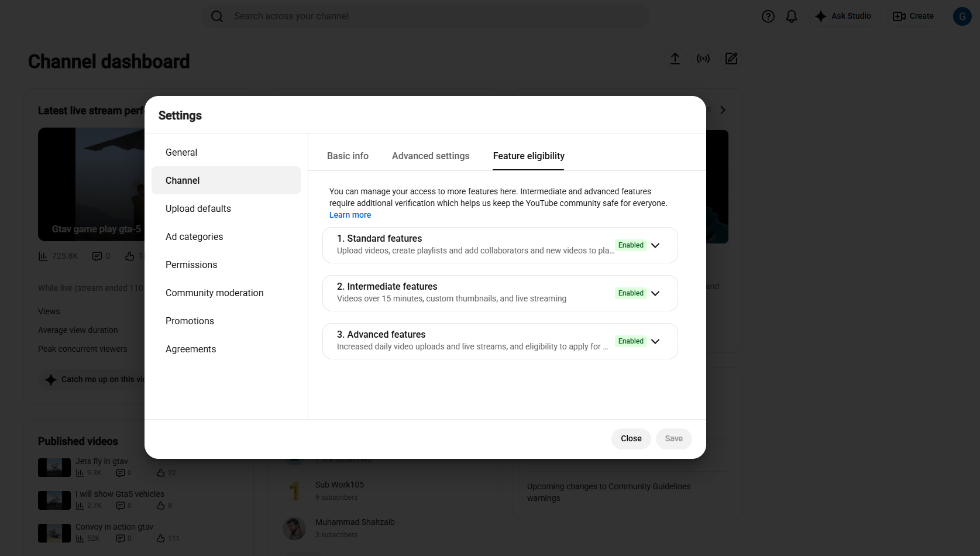Click the create post pencil icon
This screenshot has height=556, width=980.
tap(731, 59)
